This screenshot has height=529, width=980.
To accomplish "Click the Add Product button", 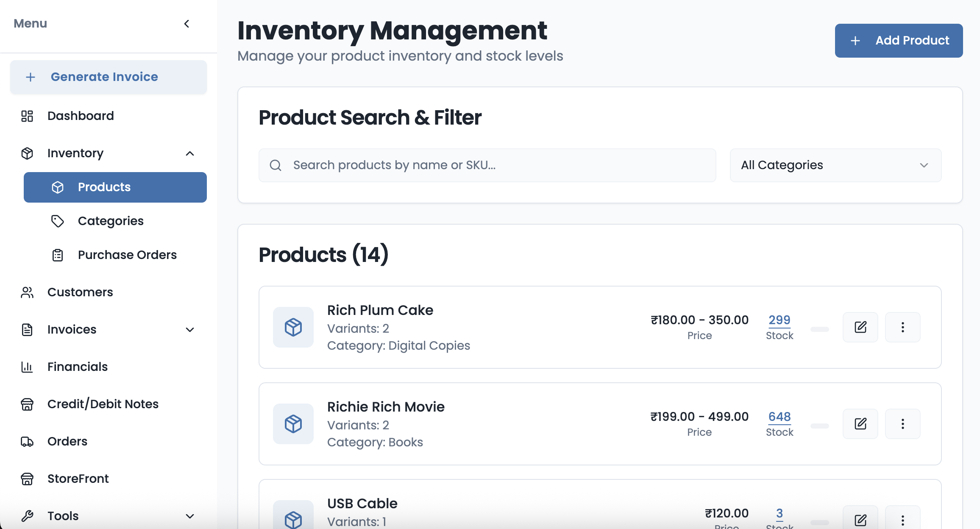I will tap(899, 41).
